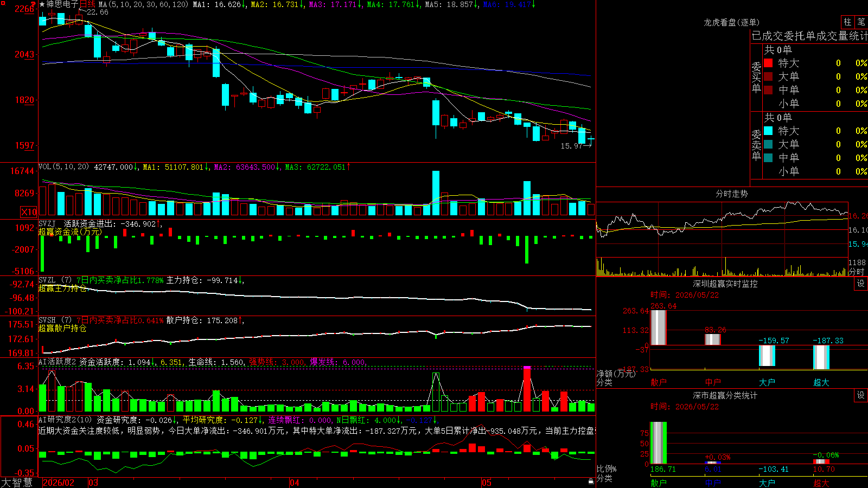868x488 pixels.
Task: Click the SVZL indicator name
Action: [x=47, y=280]
